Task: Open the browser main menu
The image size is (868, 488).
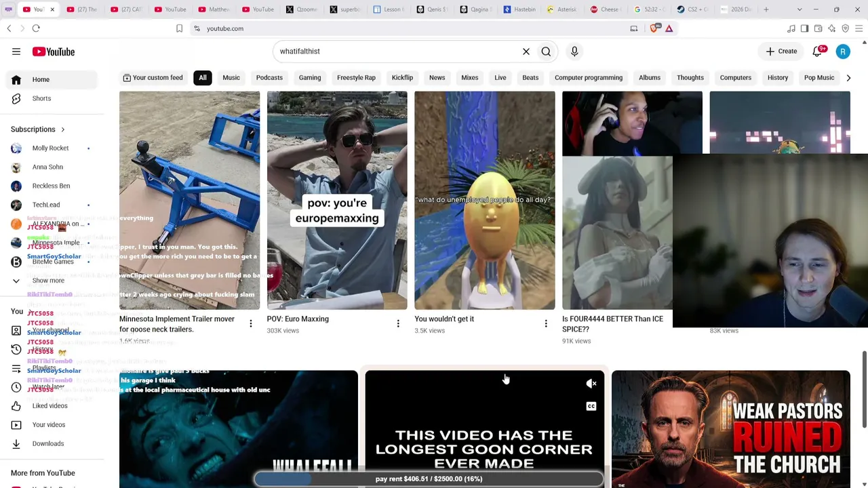Action: tap(859, 28)
